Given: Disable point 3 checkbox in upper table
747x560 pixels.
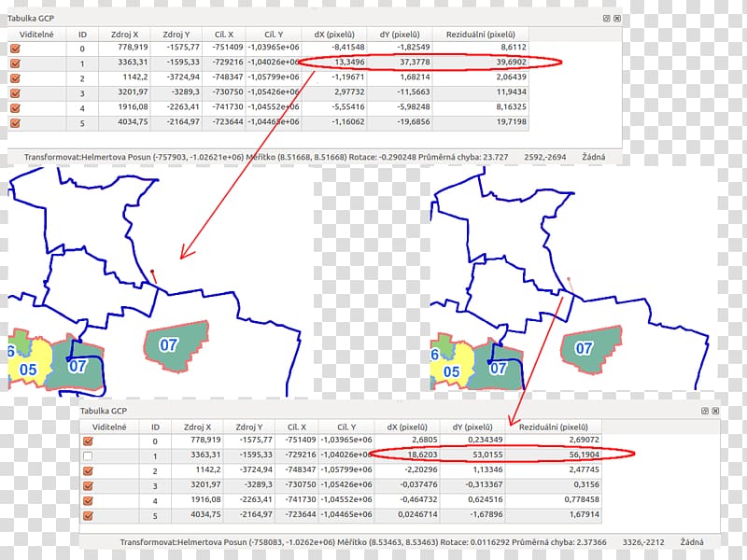Looking at the screenshot, I should pyautogui.click(x=15, y=93).
